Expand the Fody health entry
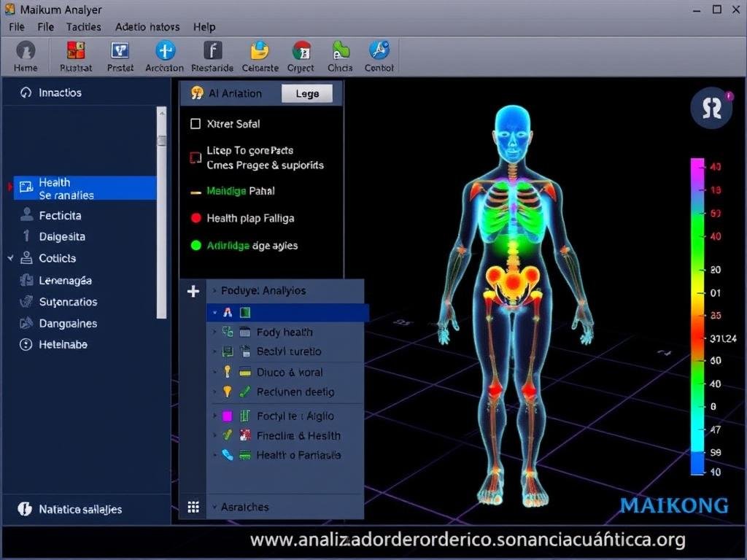 (214, 332)
